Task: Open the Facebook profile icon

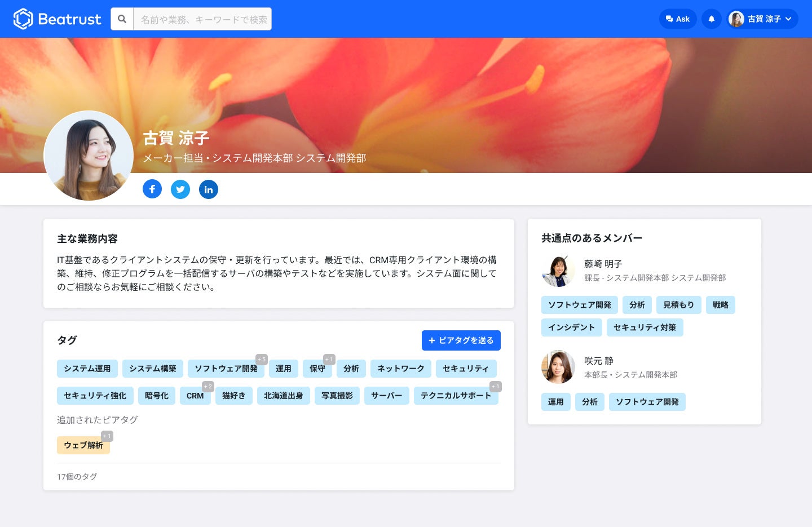Action: (x=152, y=189)
